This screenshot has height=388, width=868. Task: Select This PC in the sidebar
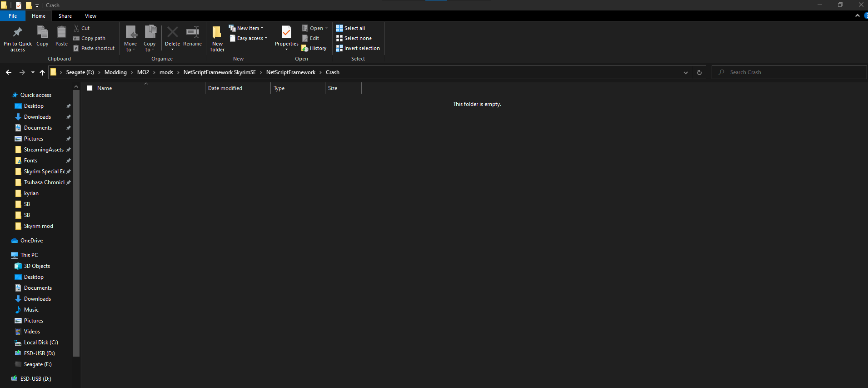(29, 255)
